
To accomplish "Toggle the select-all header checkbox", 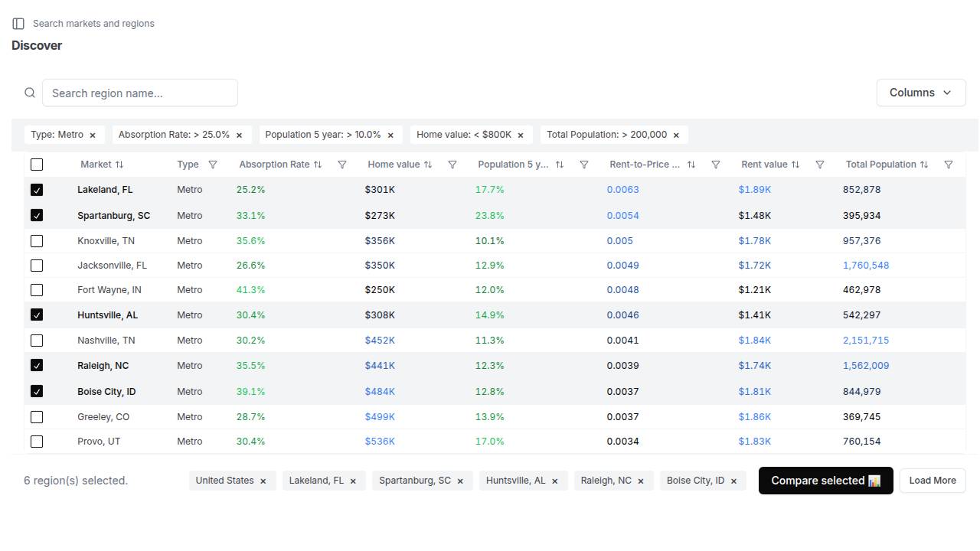I will pyautogui.click(x=37, y=165).
